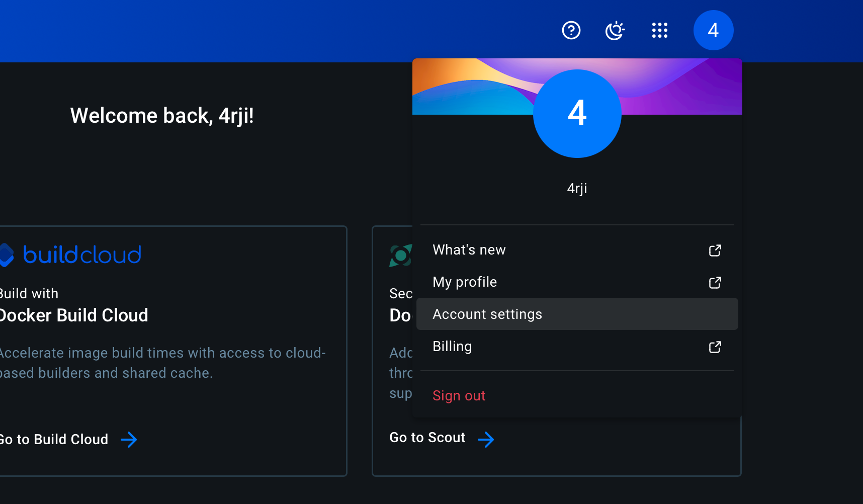Click external link icon beside Billing

[x=715, y=347]
